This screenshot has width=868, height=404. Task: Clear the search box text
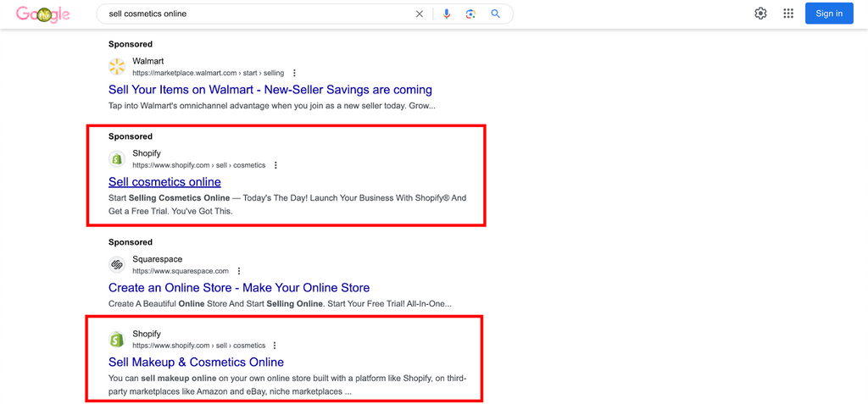point(420,14)
